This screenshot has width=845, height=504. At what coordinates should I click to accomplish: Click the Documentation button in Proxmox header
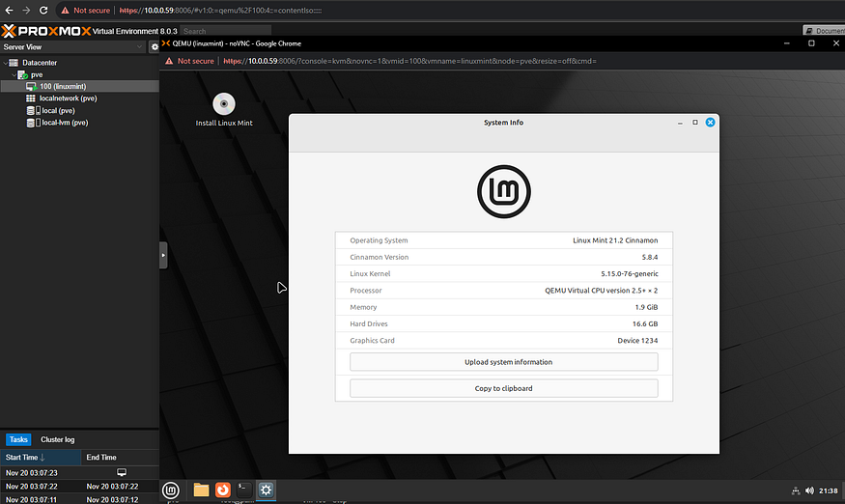[824, 31]
